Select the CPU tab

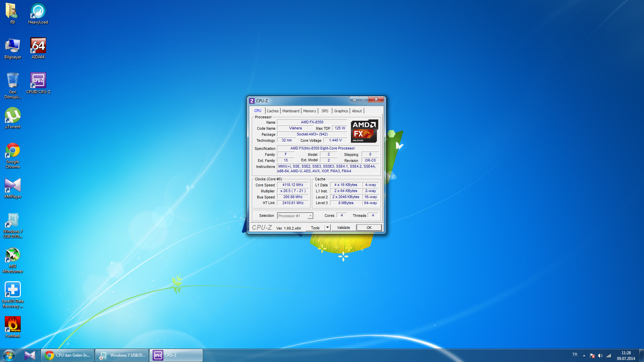pyautogui.click(x=258, y=111)
